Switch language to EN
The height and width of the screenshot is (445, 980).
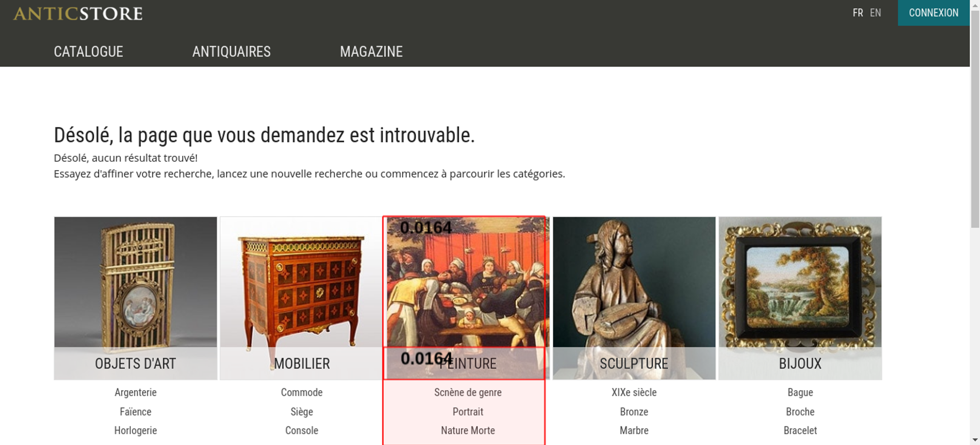coord(876,13)
